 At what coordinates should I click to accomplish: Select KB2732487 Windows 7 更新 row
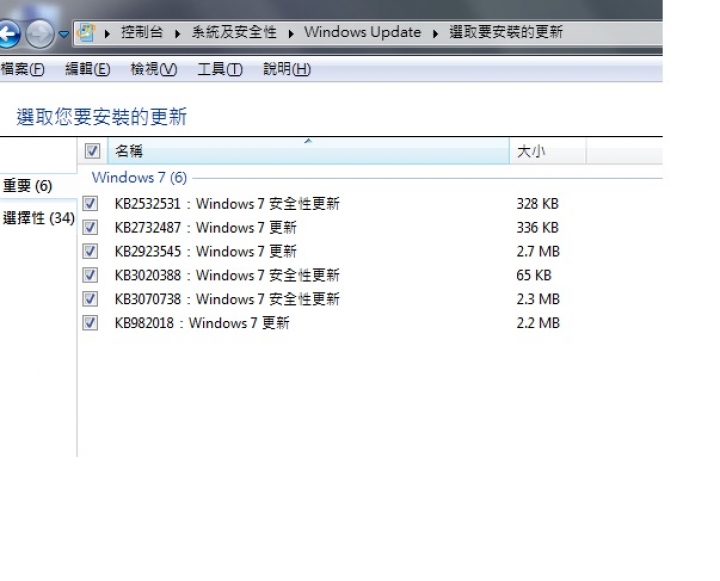coord(206,227)
